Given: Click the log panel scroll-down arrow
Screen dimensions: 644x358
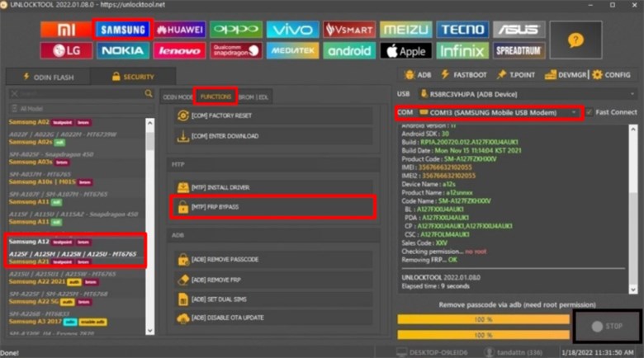Looking at the screenshot, I should click(x=633, y=290).
